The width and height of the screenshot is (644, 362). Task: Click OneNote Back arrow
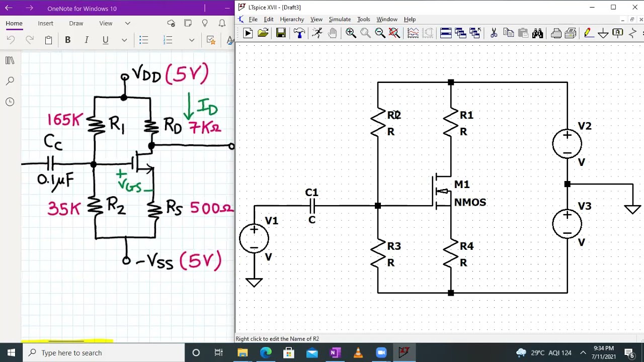pos(9,8)
